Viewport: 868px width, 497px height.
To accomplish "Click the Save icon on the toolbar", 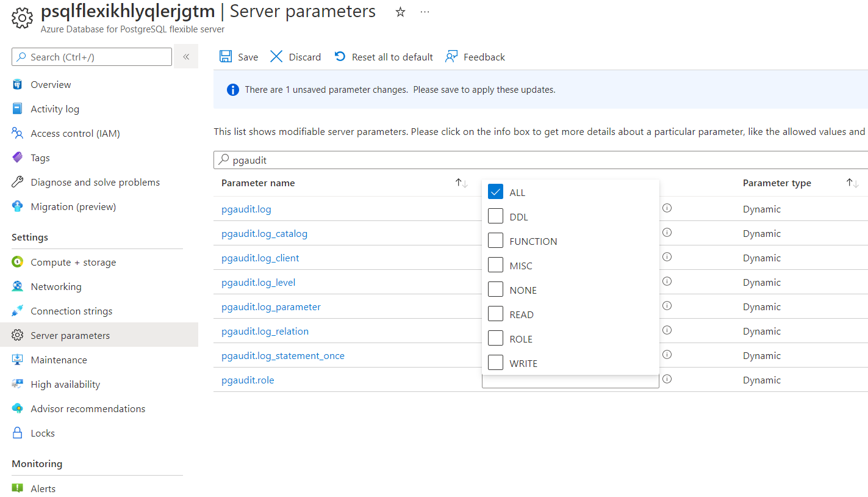I will 226,56.
